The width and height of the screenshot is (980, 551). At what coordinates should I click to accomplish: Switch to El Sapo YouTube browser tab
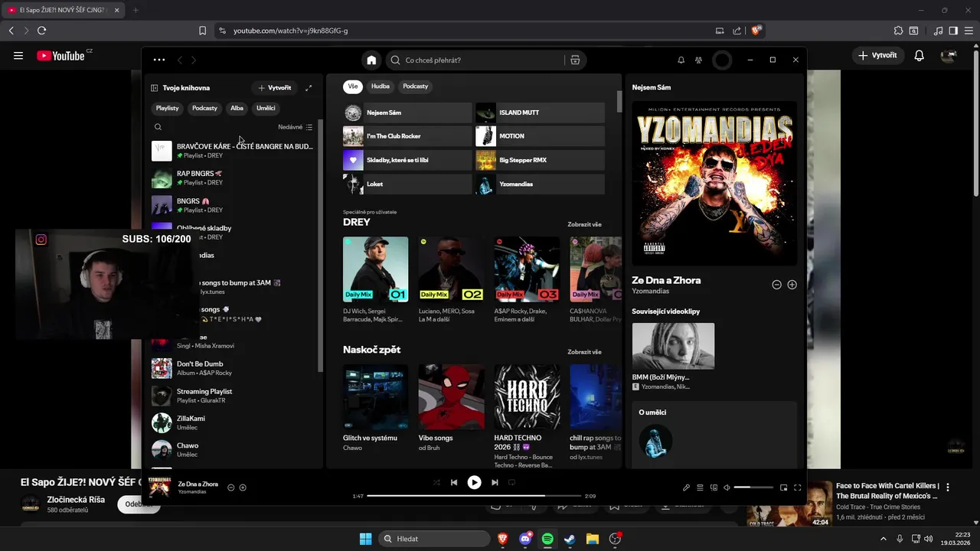tap(64, 10)
